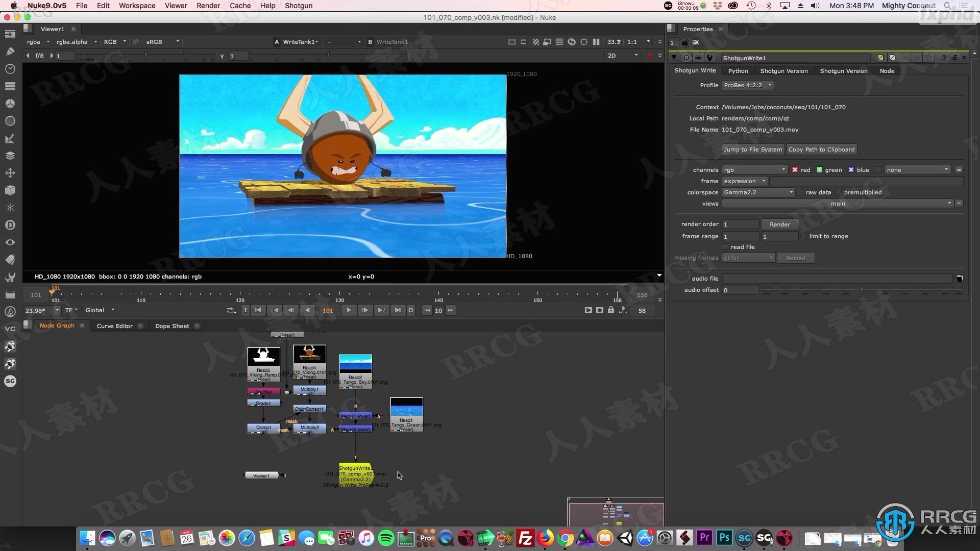The height and width of the screenshot is (551, 980).
Task: Expand the channels rgb dropdown
Action: click(752, 169)
